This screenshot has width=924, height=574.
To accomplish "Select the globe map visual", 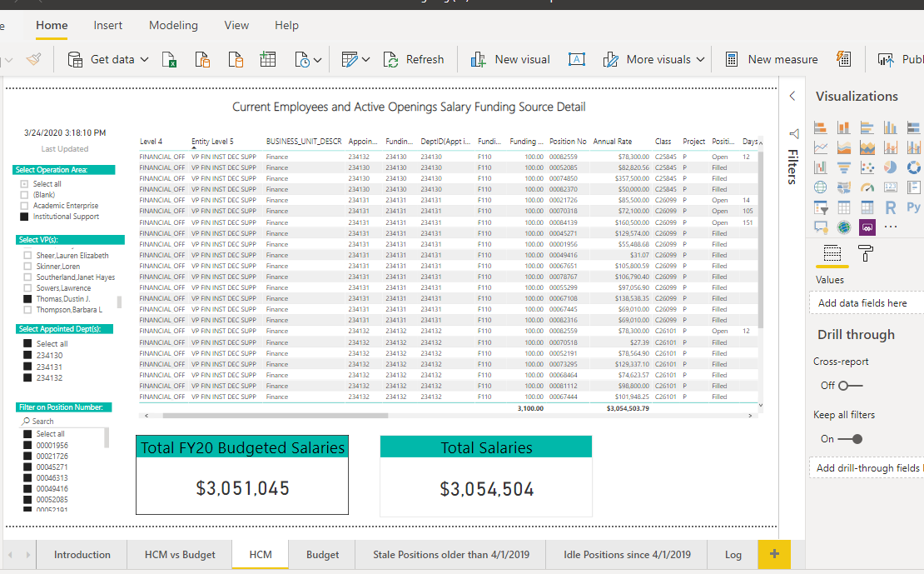I will pos(820,187).
